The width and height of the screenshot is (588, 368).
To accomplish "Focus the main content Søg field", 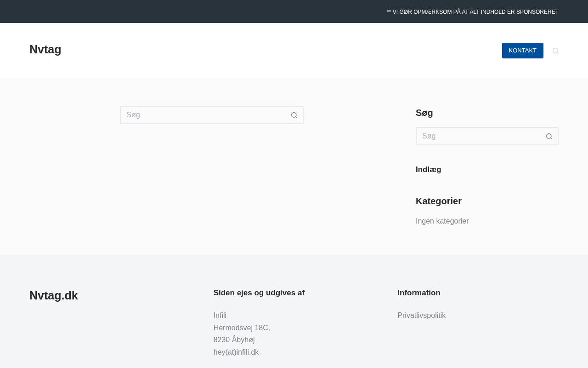I will (204, 115).
